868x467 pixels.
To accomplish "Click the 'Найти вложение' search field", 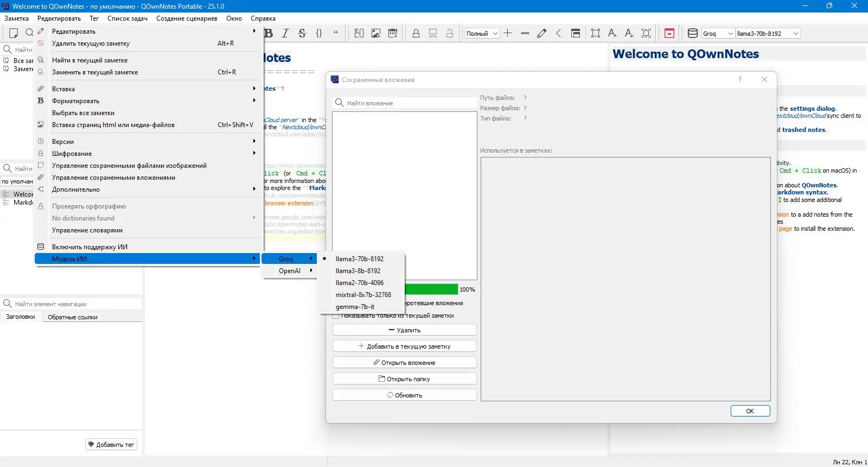I will click(x=405, y=103).
